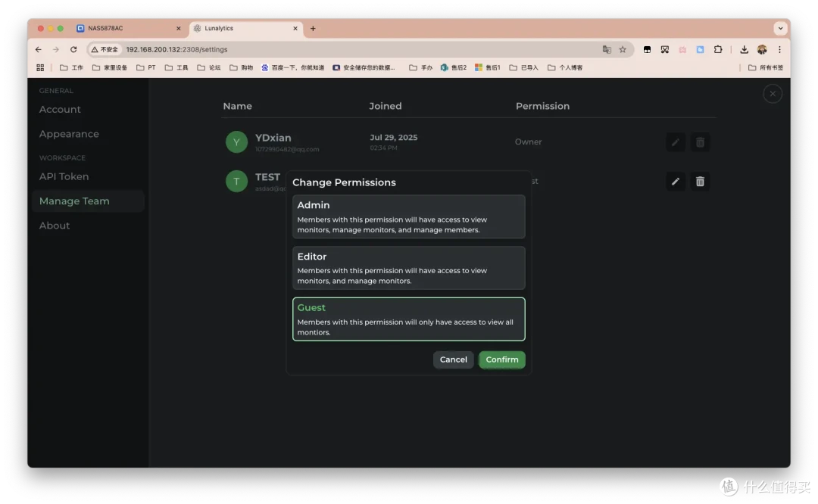The height and width of the screenshot is (504, 818).
Task: Translate this page icon
Action: 607,49
